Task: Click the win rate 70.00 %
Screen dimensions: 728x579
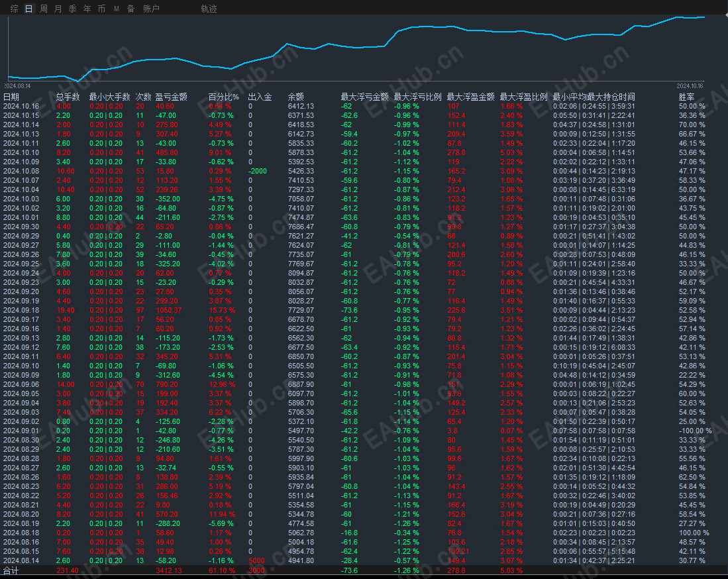Action: pyautogui.click(x=692, y=125)
